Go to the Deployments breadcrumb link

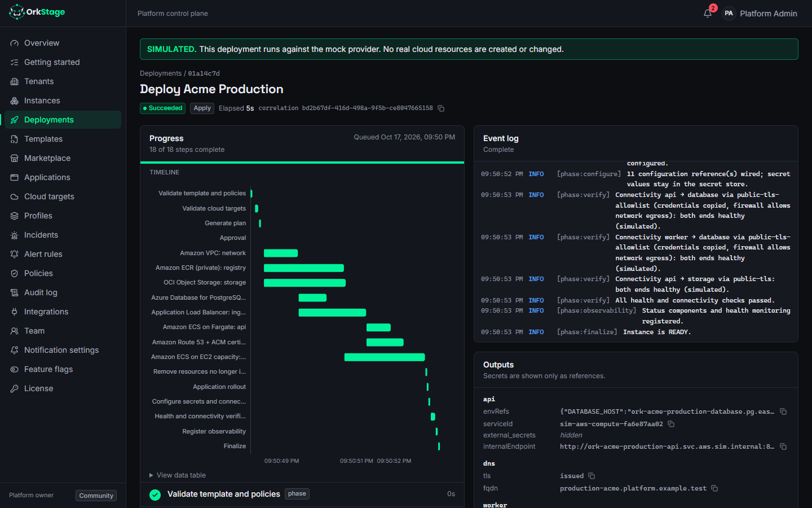[161, 73]
